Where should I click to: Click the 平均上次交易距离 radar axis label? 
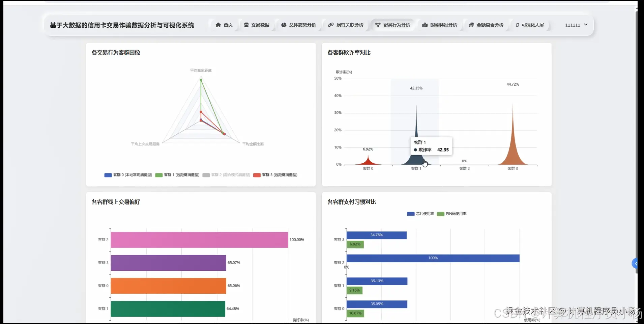[x=145, y=144]
